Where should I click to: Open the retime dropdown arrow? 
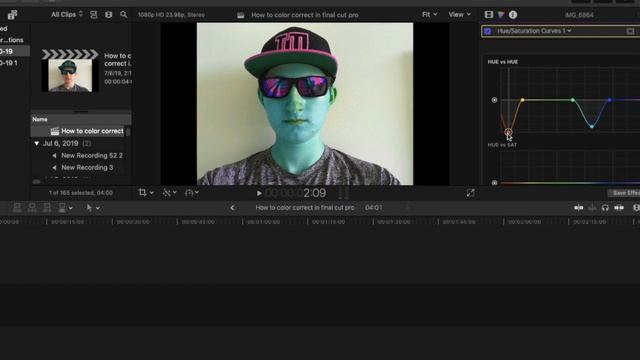(197, 193)
